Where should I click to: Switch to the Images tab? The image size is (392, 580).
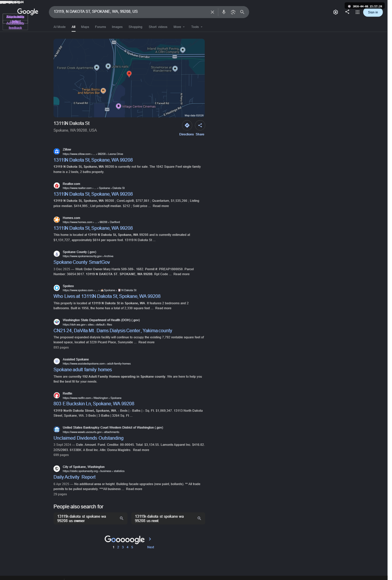pos(117,27)
